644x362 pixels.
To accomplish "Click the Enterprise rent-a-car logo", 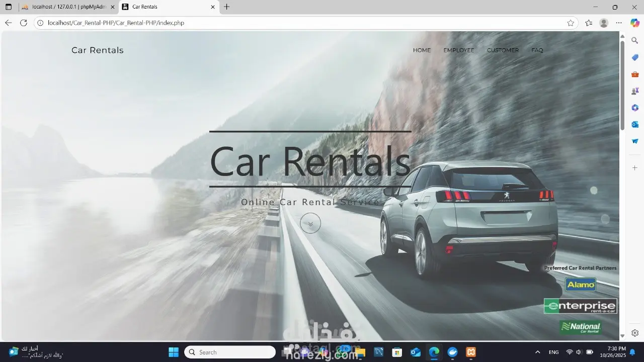I will [x=581, y=306].
